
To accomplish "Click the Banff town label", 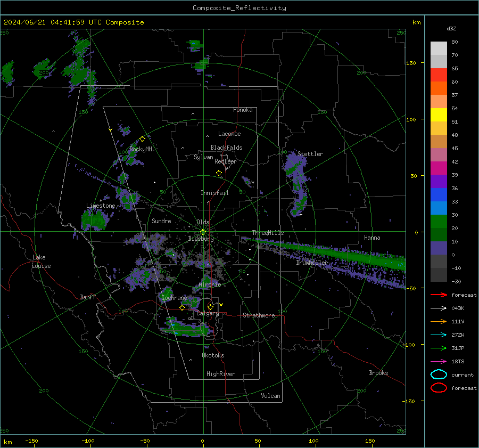I will (x=88, y=297).
